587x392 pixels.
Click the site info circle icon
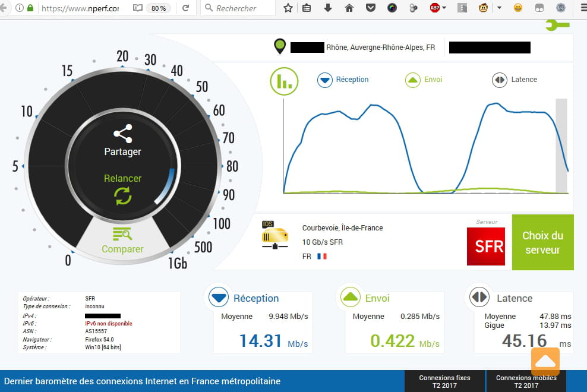(x=20, y=8)
